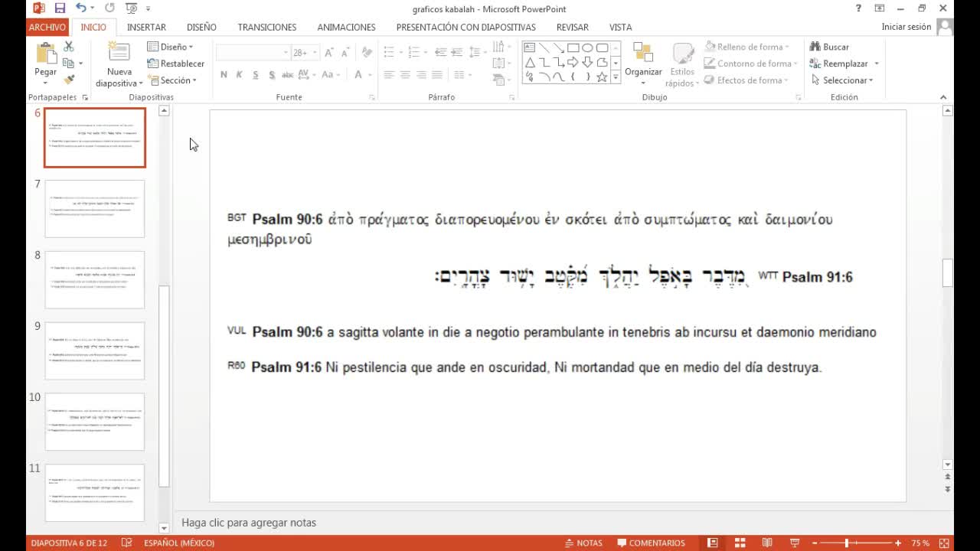Viewport: 980px width, 551px height.
Task: Adjust the zoom slider handle
Action: [x=846, y=543]
